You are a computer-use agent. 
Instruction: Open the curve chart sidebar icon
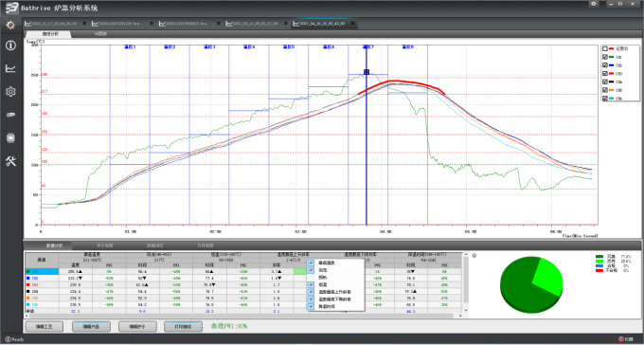pyautogui.click(x=10, y=68)
